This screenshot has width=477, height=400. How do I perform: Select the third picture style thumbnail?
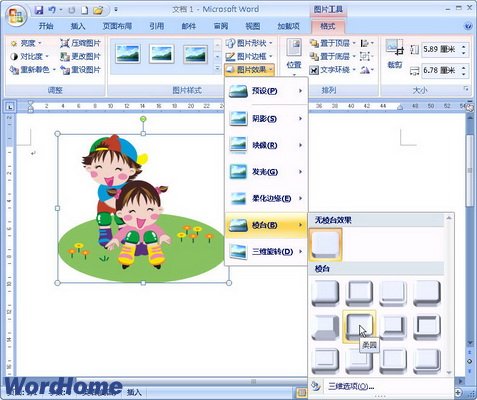[x=196, y=54]
